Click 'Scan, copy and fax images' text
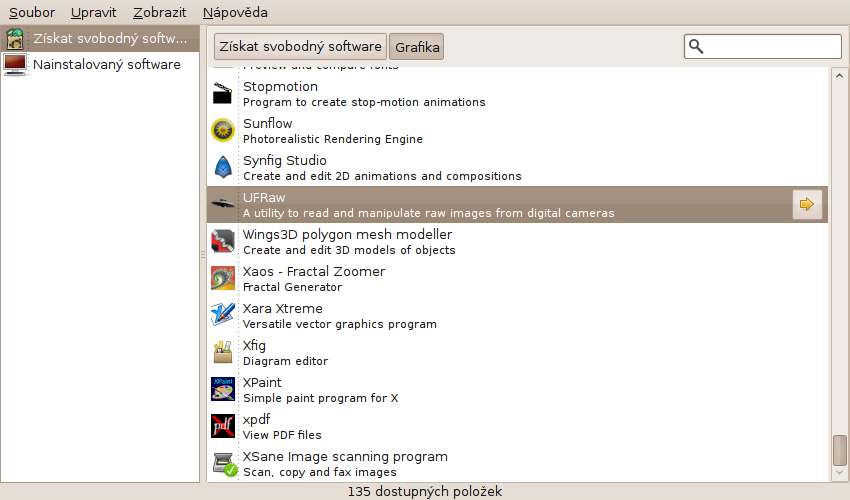Viewport: 850px width, 500px height. point(320,472)
